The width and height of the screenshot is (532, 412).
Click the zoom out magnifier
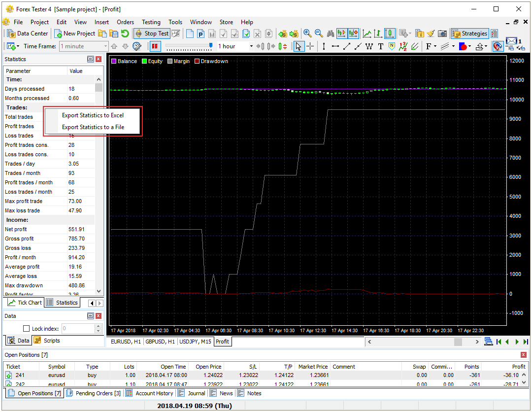tap(319, 33)
